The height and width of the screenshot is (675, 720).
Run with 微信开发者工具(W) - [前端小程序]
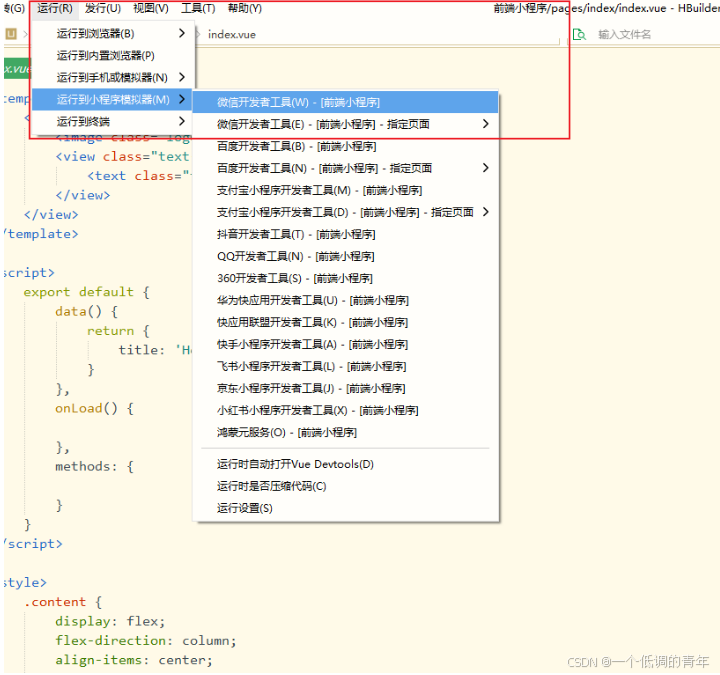pyautogui.click(x=345, y=102)
